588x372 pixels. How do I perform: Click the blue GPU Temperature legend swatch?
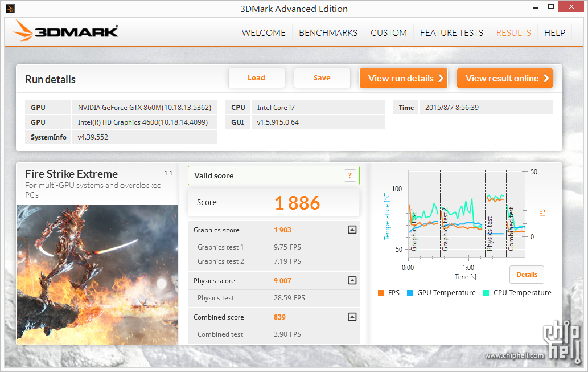pos(410,293)
